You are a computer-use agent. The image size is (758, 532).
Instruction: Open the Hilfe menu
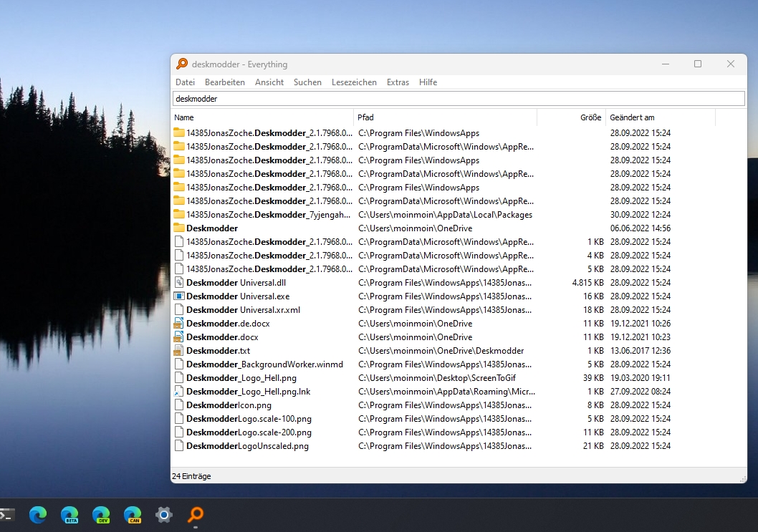(428, 82)
